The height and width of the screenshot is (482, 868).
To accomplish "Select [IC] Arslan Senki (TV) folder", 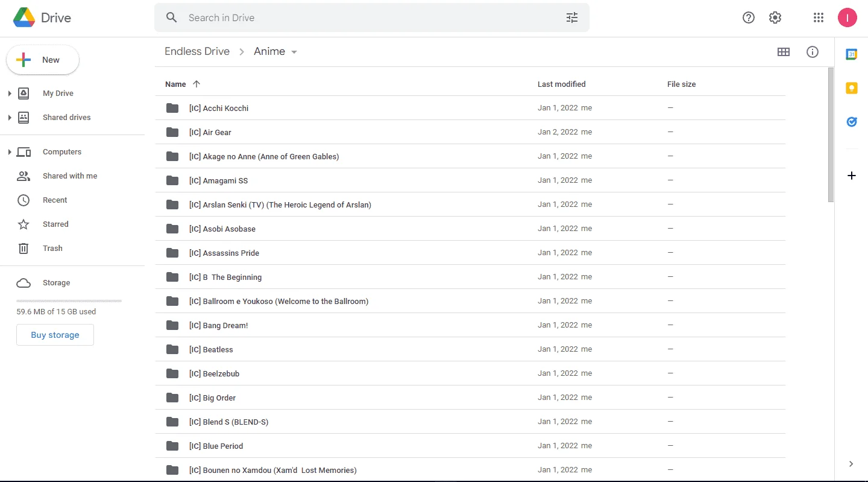I will (x=470, y=205).
